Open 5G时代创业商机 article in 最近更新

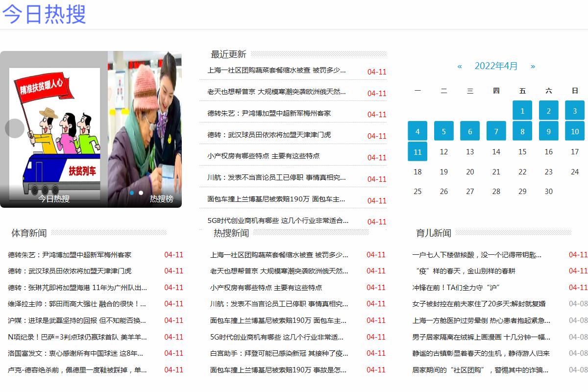point(278,220)
